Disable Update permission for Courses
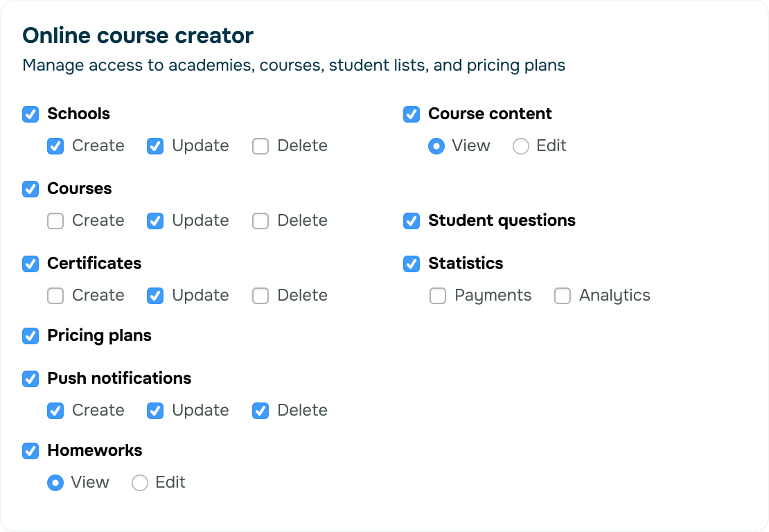The height and width of the screenshot is (532, 769). (x=155, y=221)
